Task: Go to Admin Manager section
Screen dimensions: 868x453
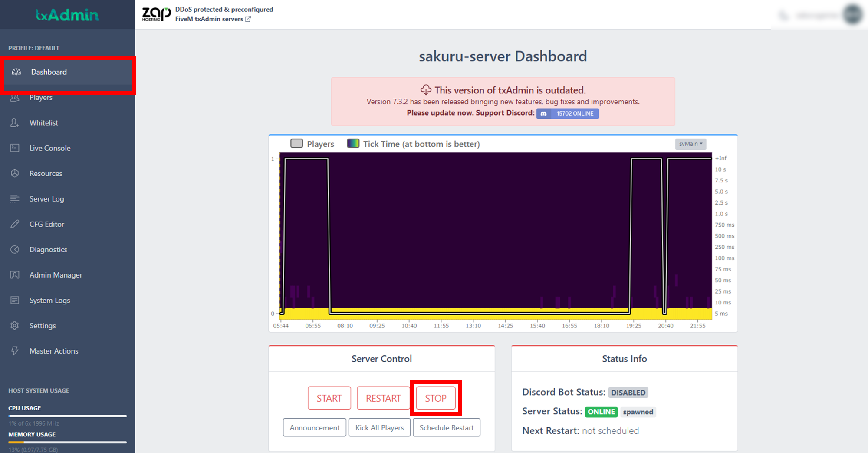Action: pos(56,275)
